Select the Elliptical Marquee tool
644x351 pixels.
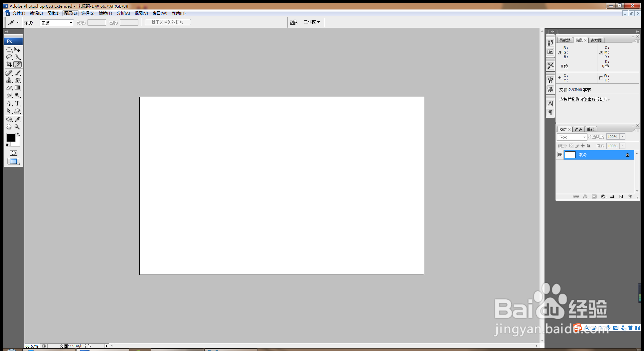point(9,50)
